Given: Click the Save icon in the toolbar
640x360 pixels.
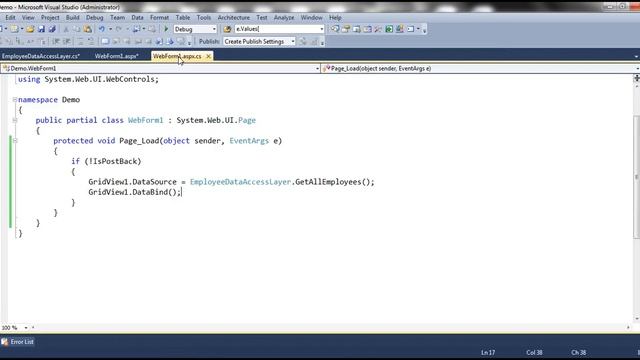Looking at the screenshot, I should coord(41,29).
